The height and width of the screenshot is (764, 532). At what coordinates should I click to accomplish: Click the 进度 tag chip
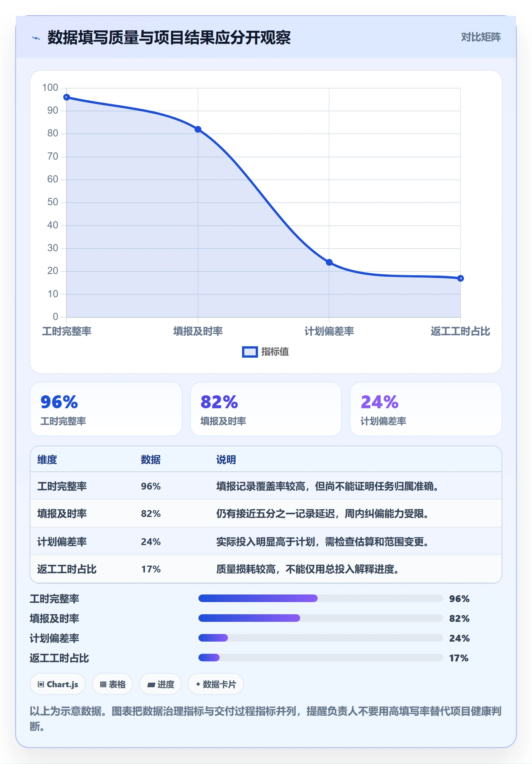coord(160,684)
